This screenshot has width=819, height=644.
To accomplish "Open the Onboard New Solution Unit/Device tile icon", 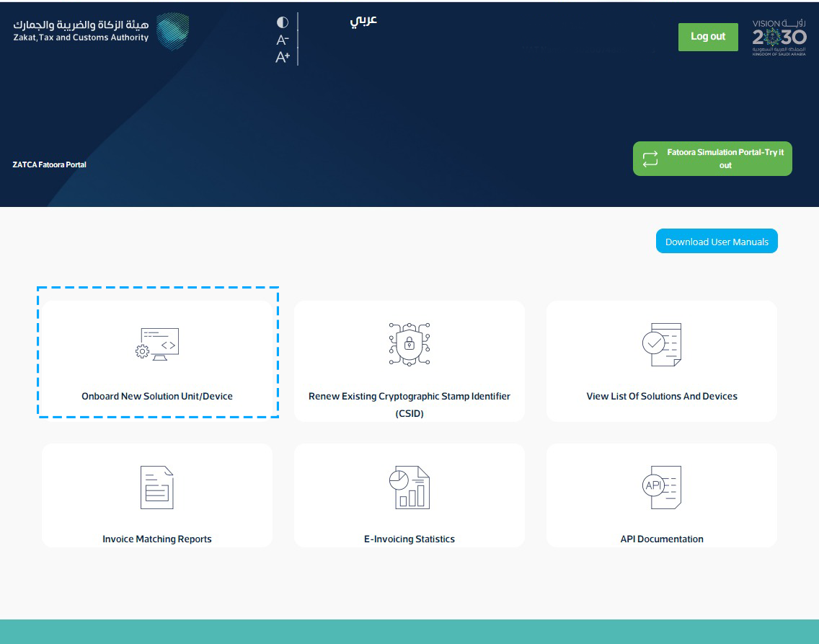I will click(x=157, y=345).
